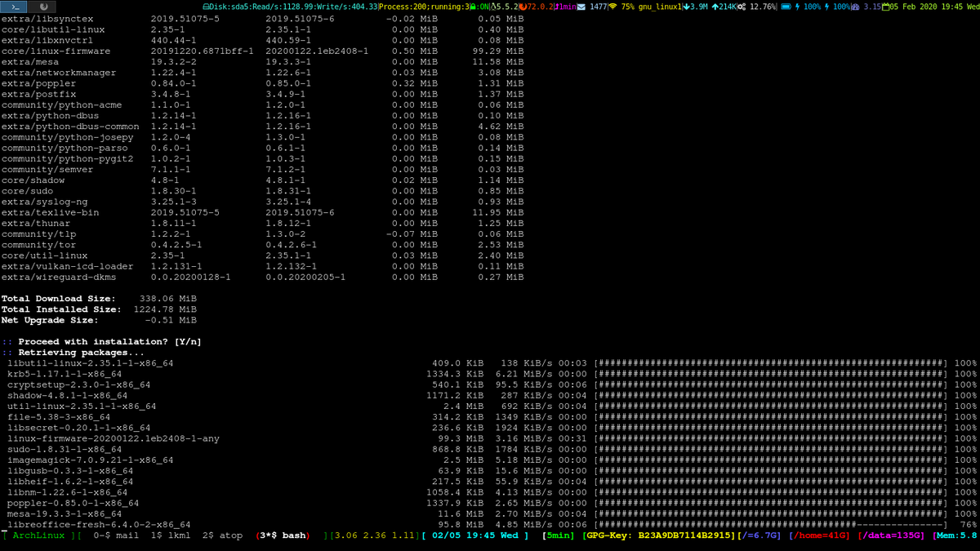
Task: Click the extra/wireguard-dkms package name
Action: click(x=59, y=278)
